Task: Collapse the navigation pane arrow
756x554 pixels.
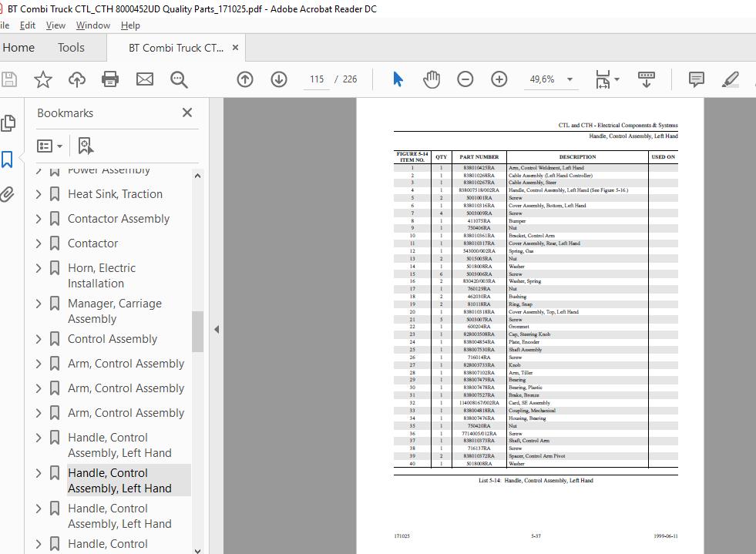Action: 217,329
